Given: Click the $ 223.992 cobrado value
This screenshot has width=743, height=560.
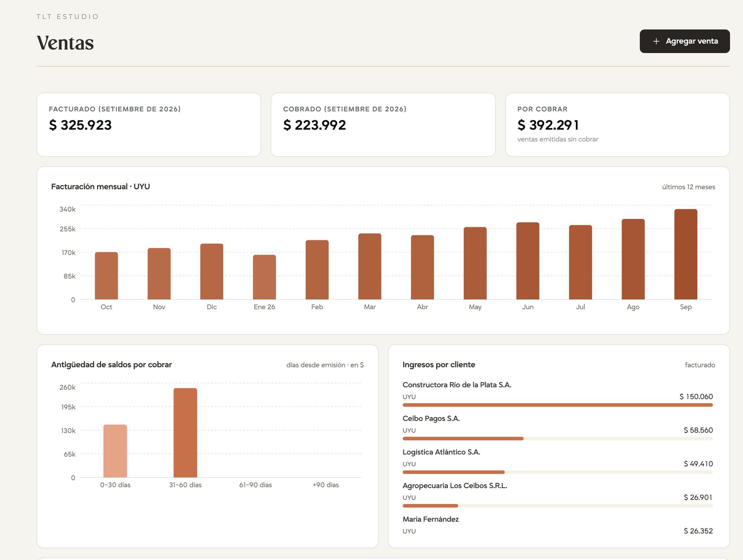Looking at the screenshot, I should [x=314, y=125].
